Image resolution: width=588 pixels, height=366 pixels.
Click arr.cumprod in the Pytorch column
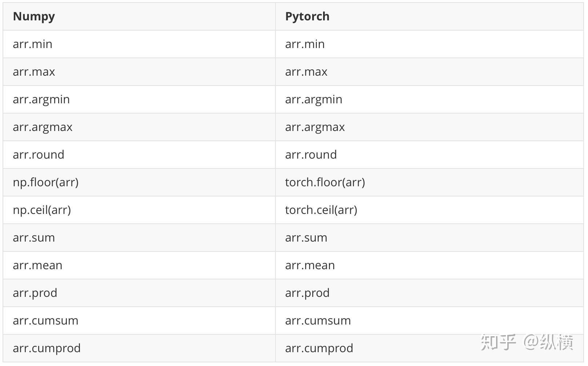pos(319,348)
